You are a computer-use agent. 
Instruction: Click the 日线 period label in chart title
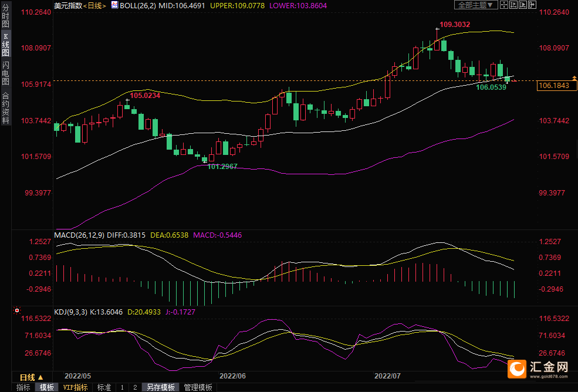94,5
